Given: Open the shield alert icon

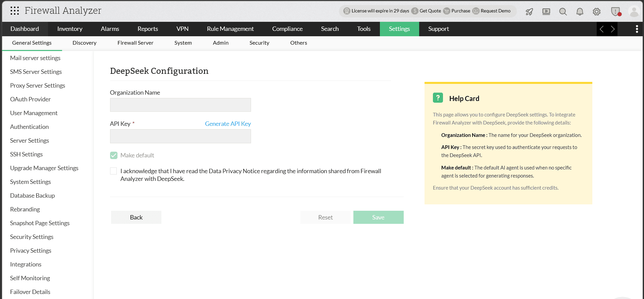Looking at the screenshot, I should (615, 12).
